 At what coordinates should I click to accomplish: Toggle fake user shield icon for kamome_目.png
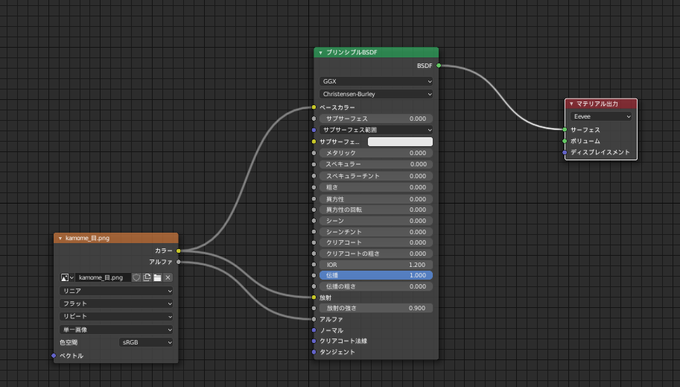pyautogui.click(x=137, y=277)
